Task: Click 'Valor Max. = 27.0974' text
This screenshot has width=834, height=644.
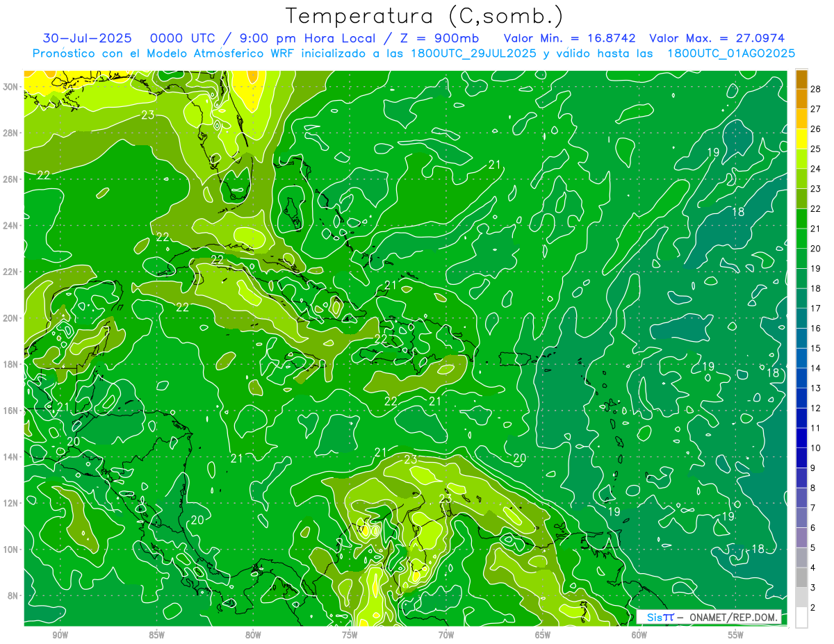Action: pos(718,38)
